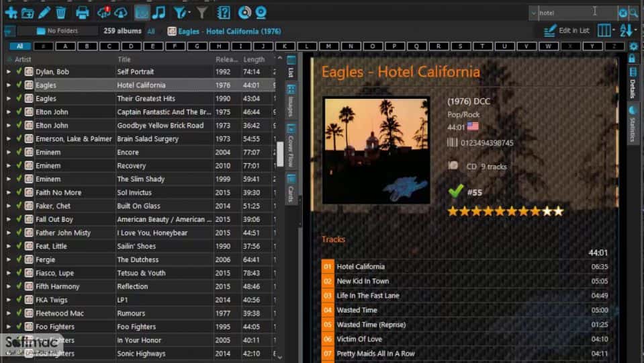The image size is (644, 363).
Task: Click the barcode icon beside 0123494398745
Action: 452,143
